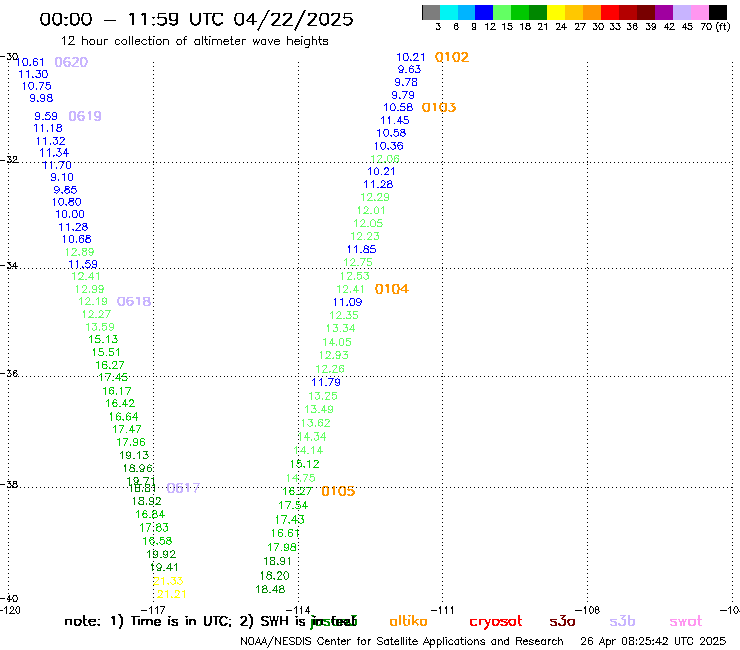Click wave height value 12.75
The image size is (740, 650).
coord(358,262)
